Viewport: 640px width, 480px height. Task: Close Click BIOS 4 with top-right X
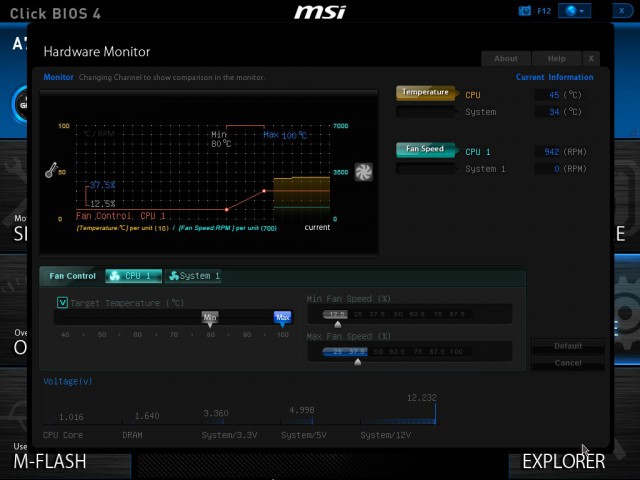(622, 11)
